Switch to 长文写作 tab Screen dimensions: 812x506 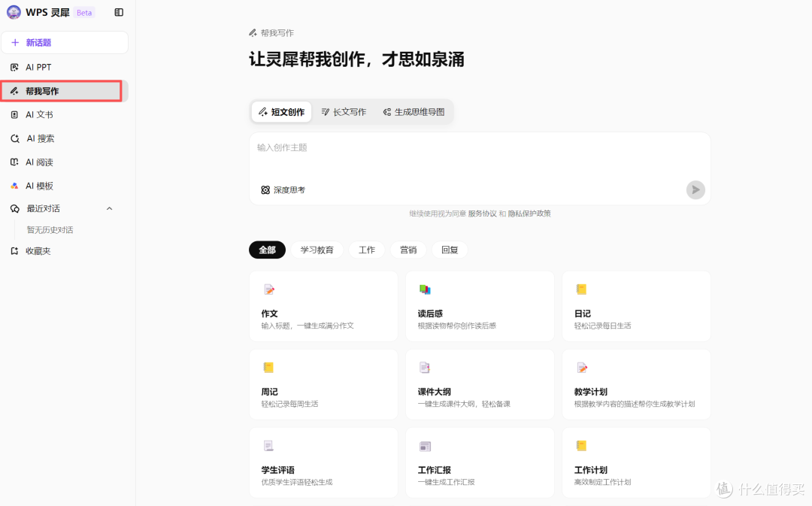point(344,112)
